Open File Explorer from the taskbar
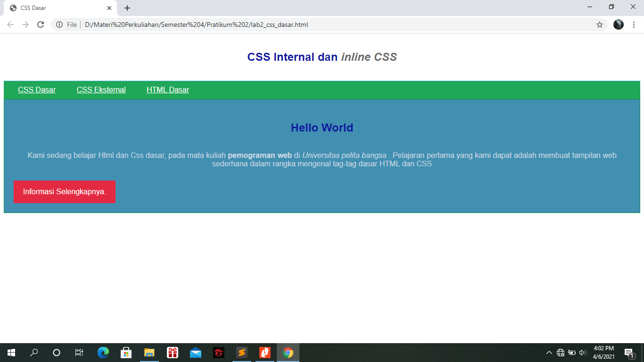Image resolution: width=644 pixels, height=362 pixels. pyautogui.click(x=149, y=353)
